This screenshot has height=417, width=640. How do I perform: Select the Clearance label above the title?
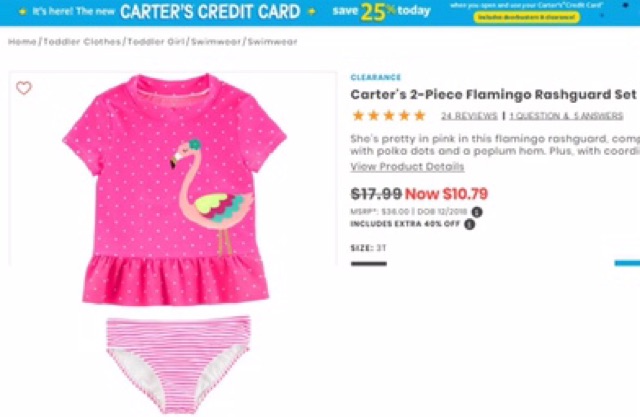[376, 77]
